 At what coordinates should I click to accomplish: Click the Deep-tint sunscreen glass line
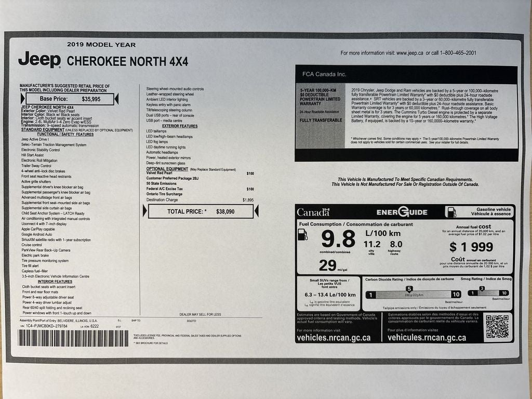(166, 163)
